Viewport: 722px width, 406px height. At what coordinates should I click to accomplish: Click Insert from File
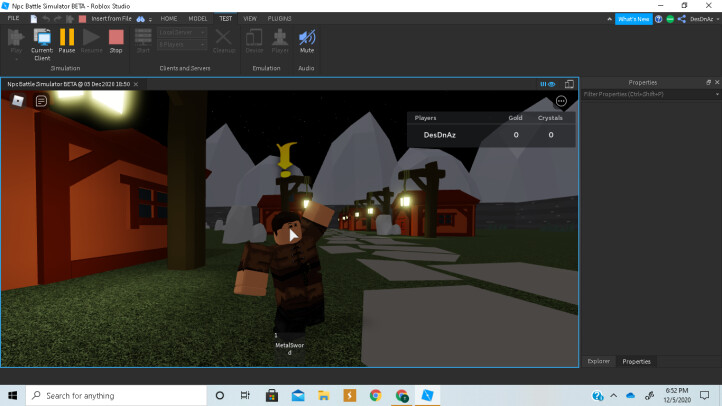[111, 19]
